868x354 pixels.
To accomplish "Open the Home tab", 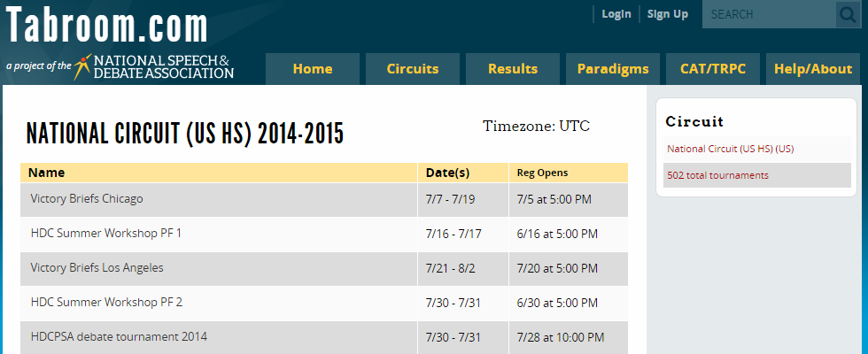I will [313, 69].
